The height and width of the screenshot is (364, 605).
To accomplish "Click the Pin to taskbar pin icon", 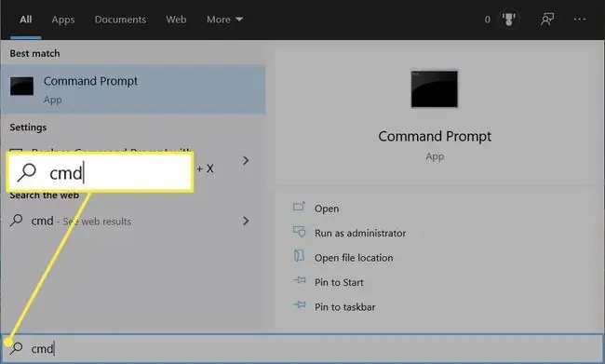I will (299, 305).
